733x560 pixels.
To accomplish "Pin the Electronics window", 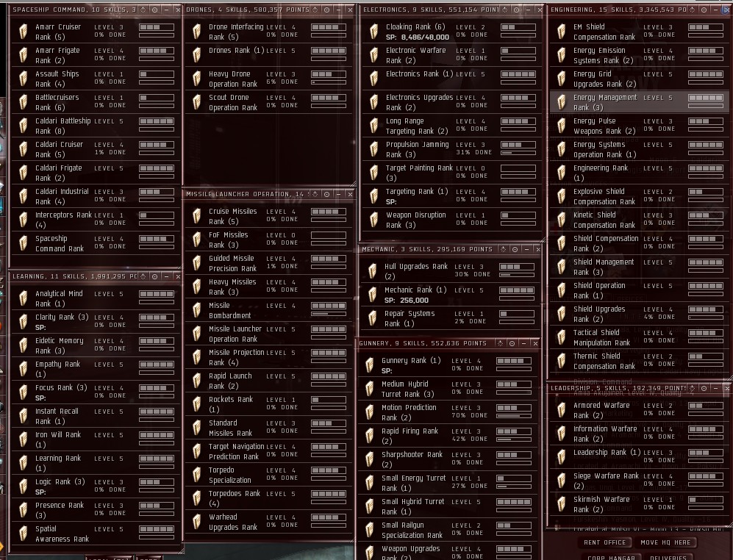I will [x=517, y=10].
